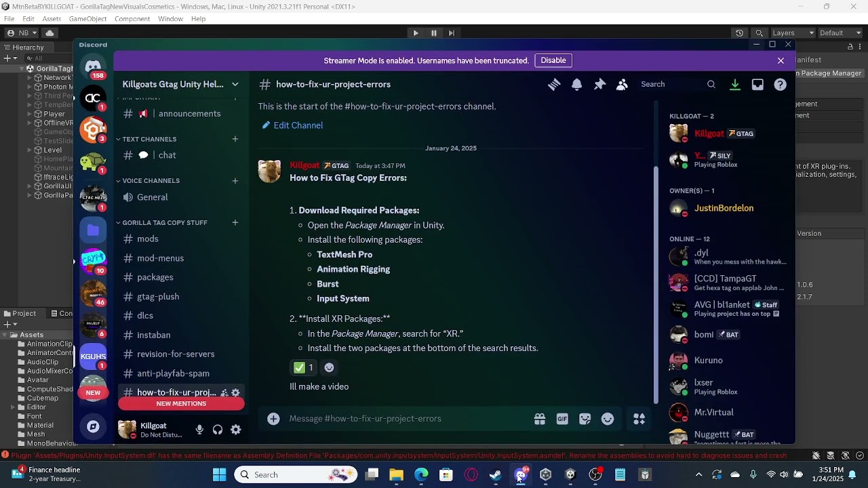Open emoji picker in message bar
The height and width of the screenshot is (488, 868).
tap(608, 419)
